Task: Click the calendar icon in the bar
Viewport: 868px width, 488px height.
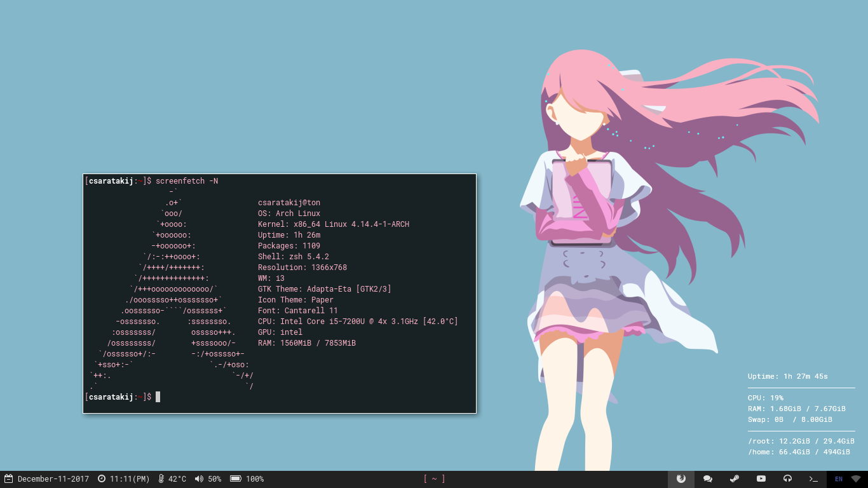Action: (x=9, y=479)
